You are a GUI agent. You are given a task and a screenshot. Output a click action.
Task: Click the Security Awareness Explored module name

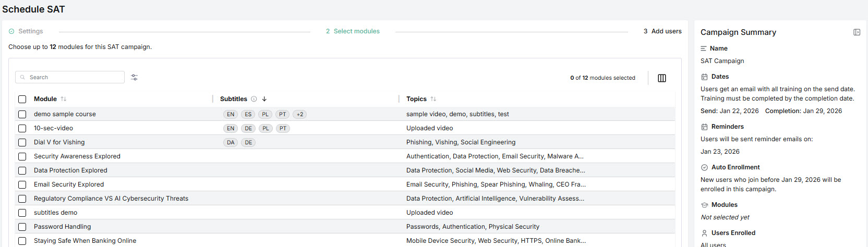[77, 156]
